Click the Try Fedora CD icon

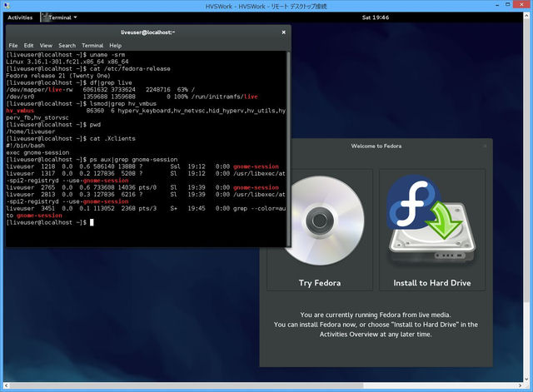coord(323,220)
